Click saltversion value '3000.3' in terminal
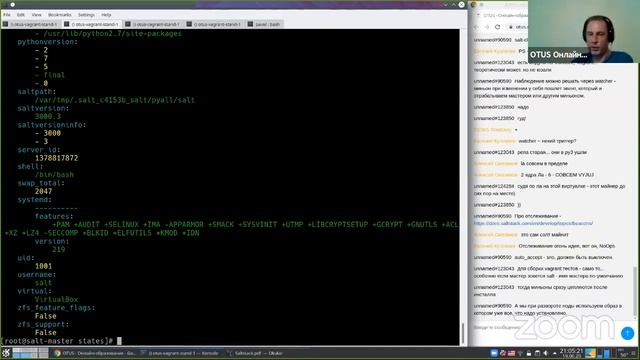 tap(48, 116)
